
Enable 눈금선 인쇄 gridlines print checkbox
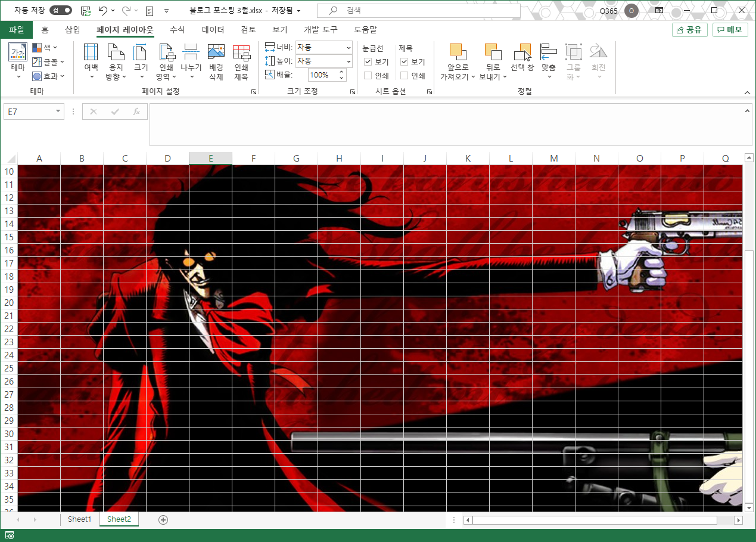point(368,76)
